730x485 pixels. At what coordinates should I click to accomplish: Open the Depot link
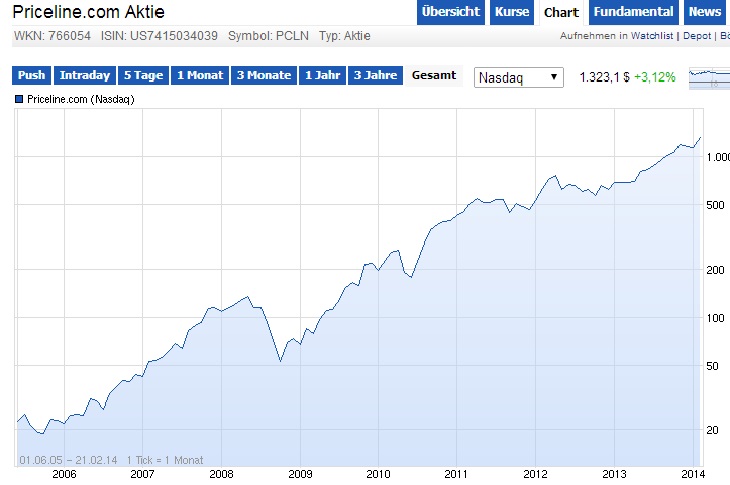697,36
